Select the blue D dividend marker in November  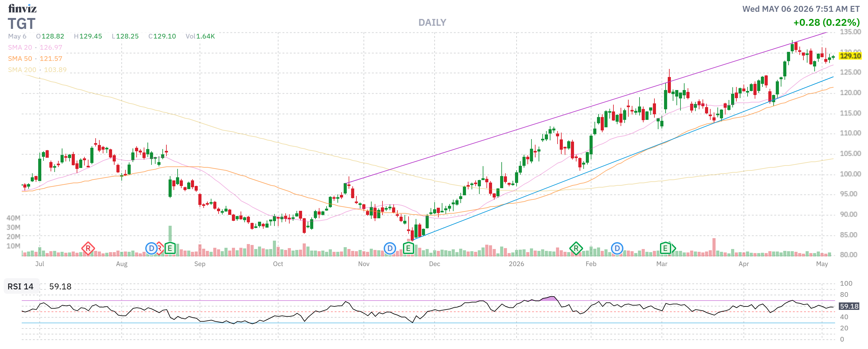point(390,249)
